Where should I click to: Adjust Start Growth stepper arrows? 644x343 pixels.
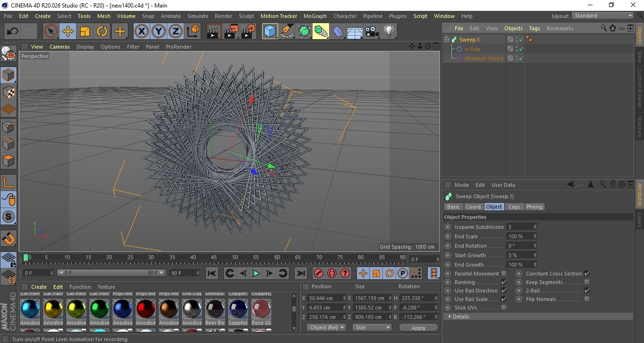(535, 255)
